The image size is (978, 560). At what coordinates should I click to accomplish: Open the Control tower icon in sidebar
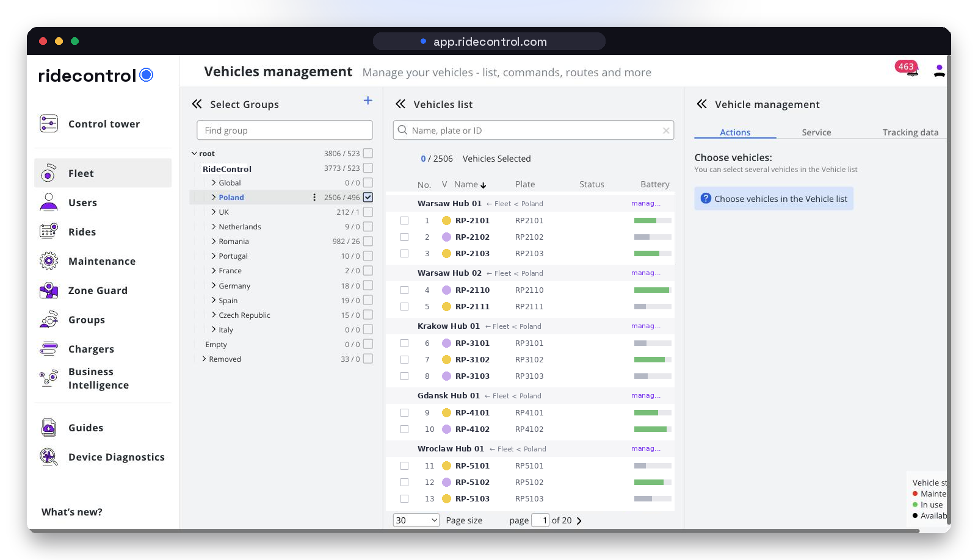pyautogui.click(x=49, y=123)
